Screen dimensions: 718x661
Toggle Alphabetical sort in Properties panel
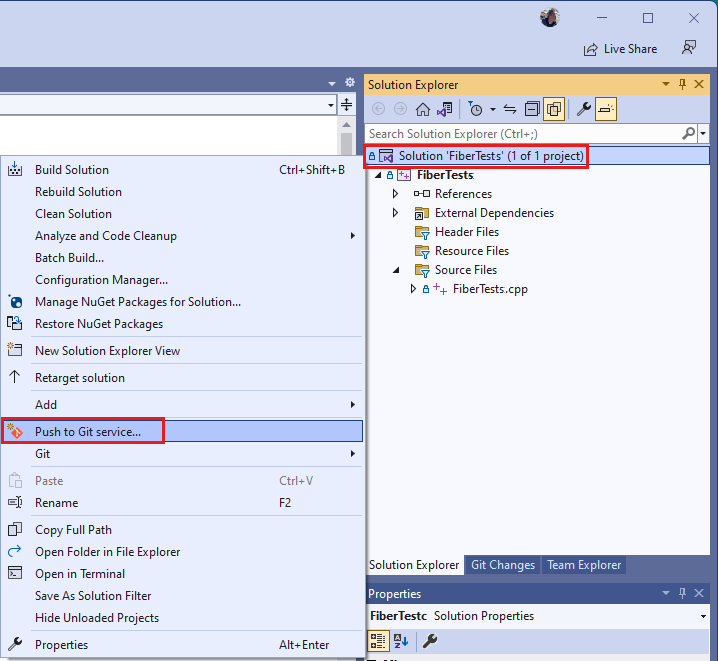click(x=401, y=641)
